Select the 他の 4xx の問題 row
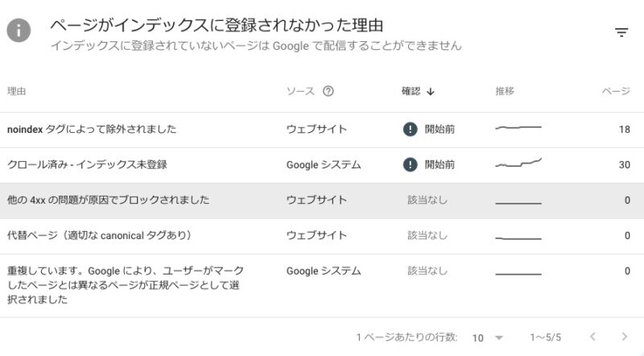 tap(322, 201)
